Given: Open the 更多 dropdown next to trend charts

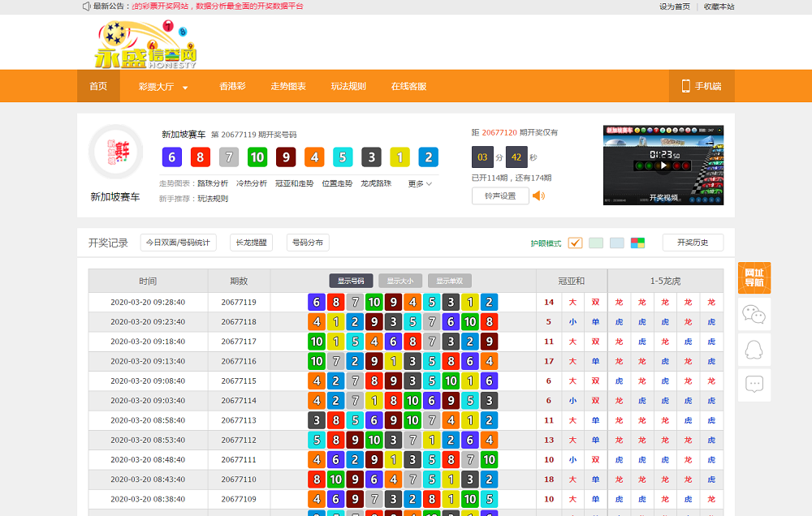Looking at the screenshot, I should [418, 183].
